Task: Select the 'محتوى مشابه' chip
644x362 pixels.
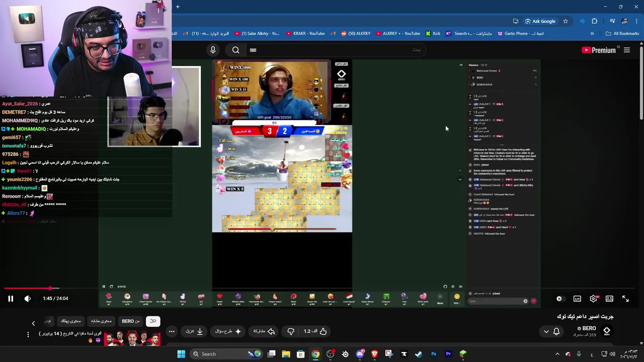Action: tap(101, 321)
